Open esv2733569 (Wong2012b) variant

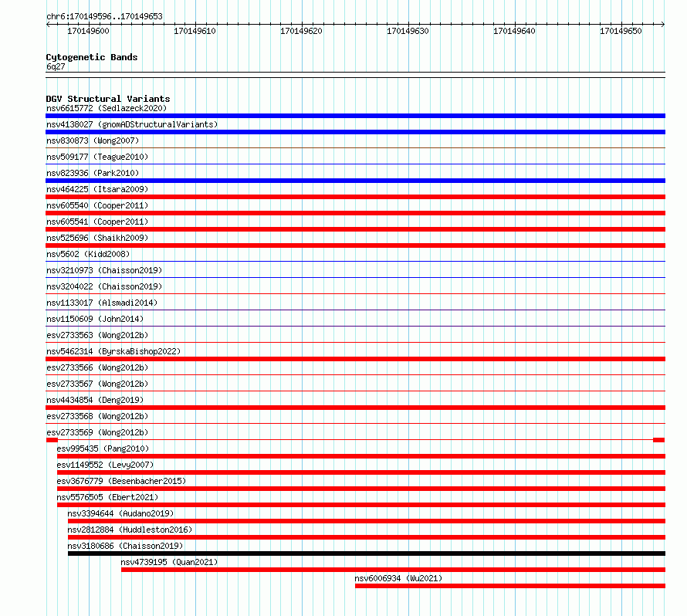point(97,432)
